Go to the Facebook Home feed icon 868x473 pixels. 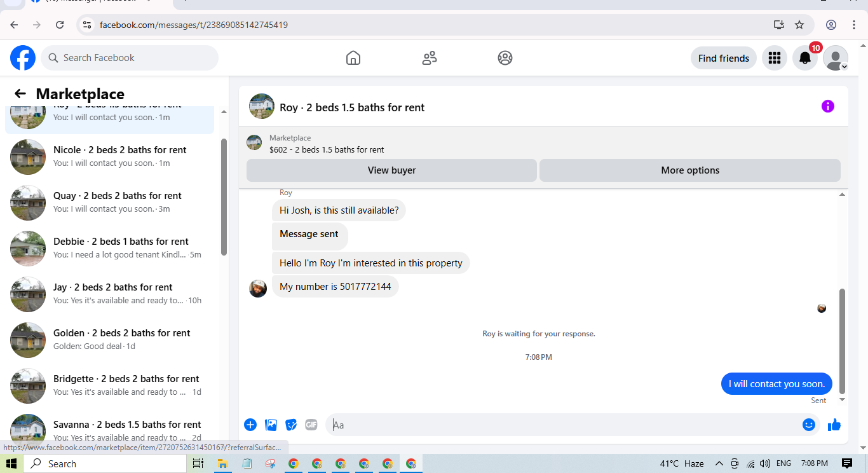[x=353, y=58]
